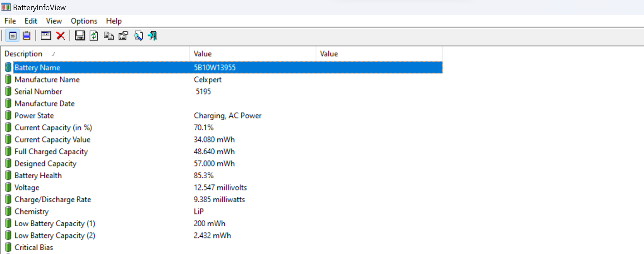Select the Designed Capacity row

(x=45, y=164)
